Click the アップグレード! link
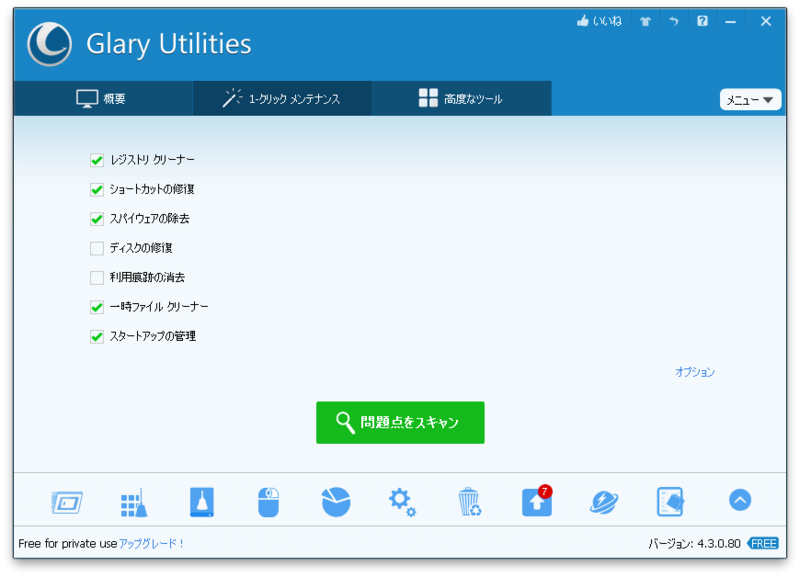The image size is (800, 577). (x=152, y=544)
